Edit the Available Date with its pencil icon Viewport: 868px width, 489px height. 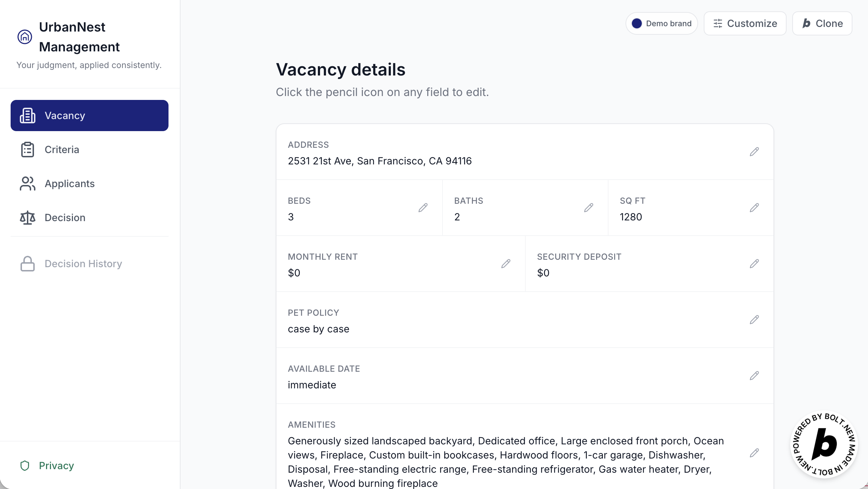[x=754, y=376]
